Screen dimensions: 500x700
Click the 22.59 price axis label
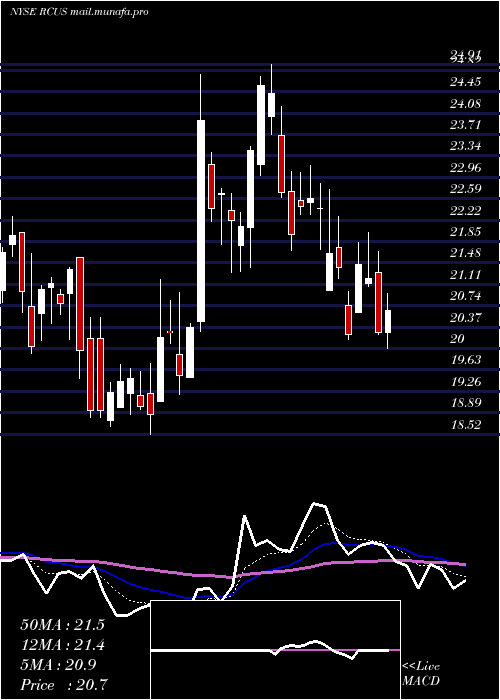[x=466, y=189]
